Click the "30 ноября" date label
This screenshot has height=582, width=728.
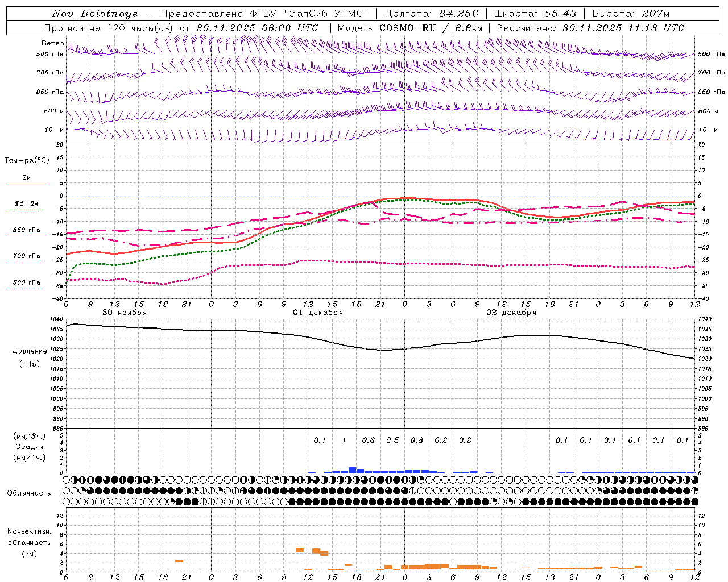(125, 313)
